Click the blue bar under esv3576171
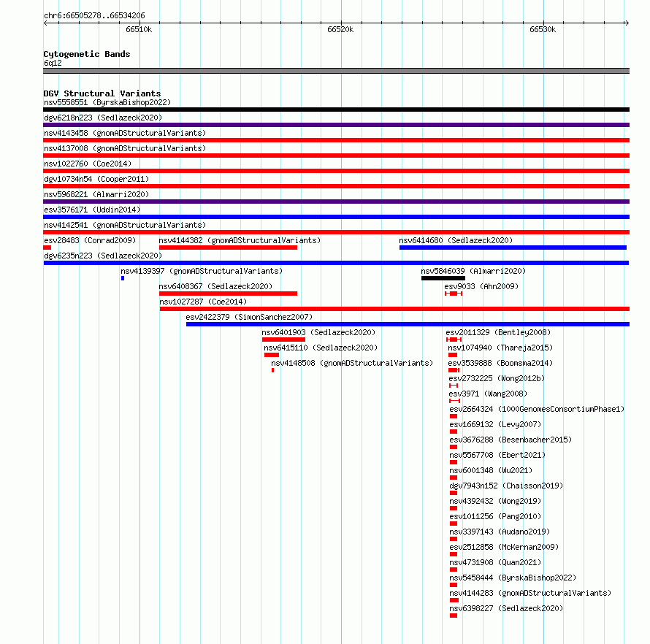This screenshot has width=650, height=644. click(336, 217)
